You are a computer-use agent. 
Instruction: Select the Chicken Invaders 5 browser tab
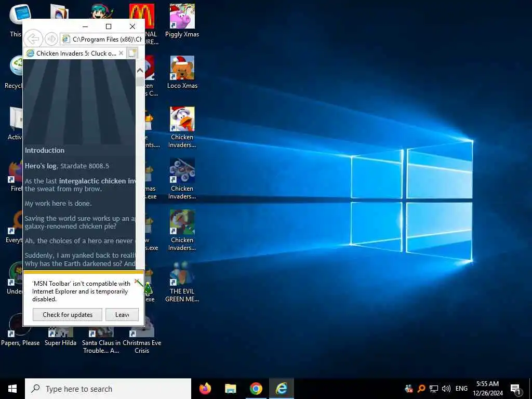click(x=71, y=54)
